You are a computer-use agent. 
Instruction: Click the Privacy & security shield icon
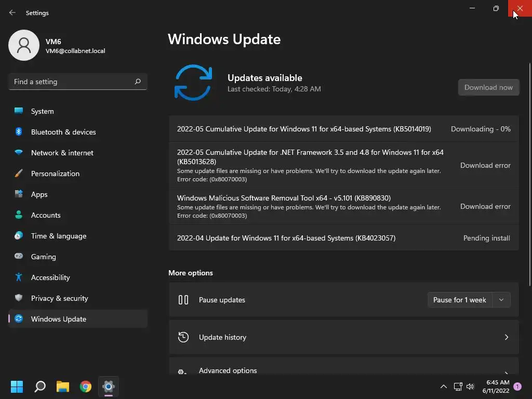(19, 298)
